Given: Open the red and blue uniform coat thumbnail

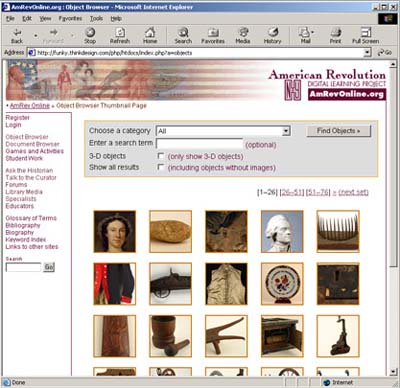Looking at the screenshot, I should (114, 284).
